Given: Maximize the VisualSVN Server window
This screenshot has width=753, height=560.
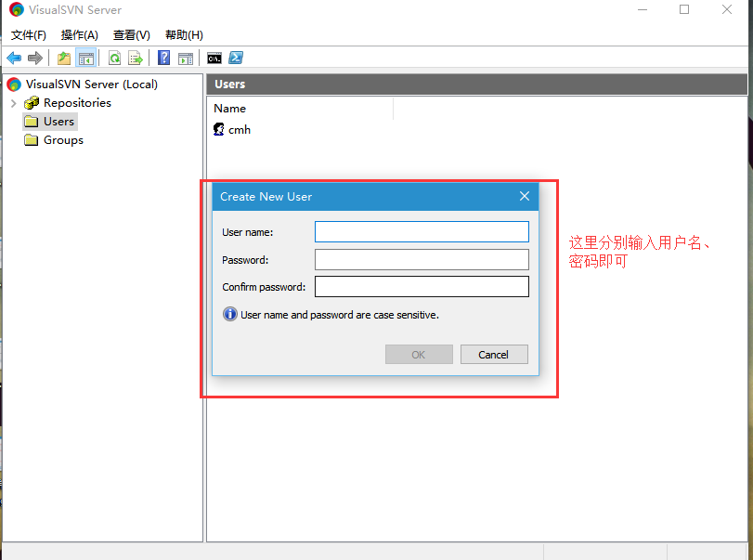Looking at the screenshot, I should click(684, 9).
